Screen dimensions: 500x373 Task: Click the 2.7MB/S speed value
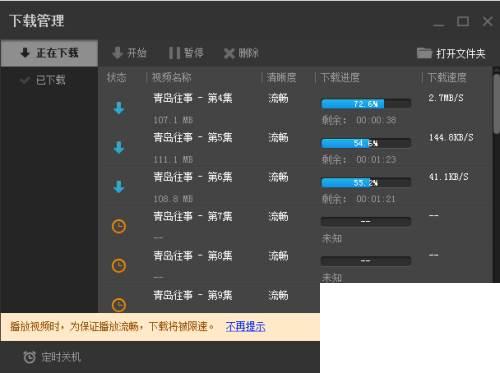(x=446, y=98)
